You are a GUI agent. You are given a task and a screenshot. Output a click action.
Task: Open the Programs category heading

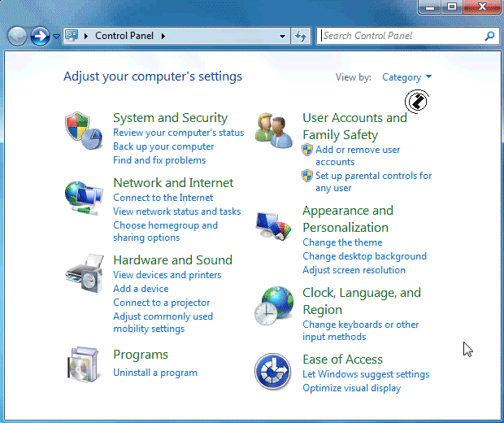(x=141, y=355)
